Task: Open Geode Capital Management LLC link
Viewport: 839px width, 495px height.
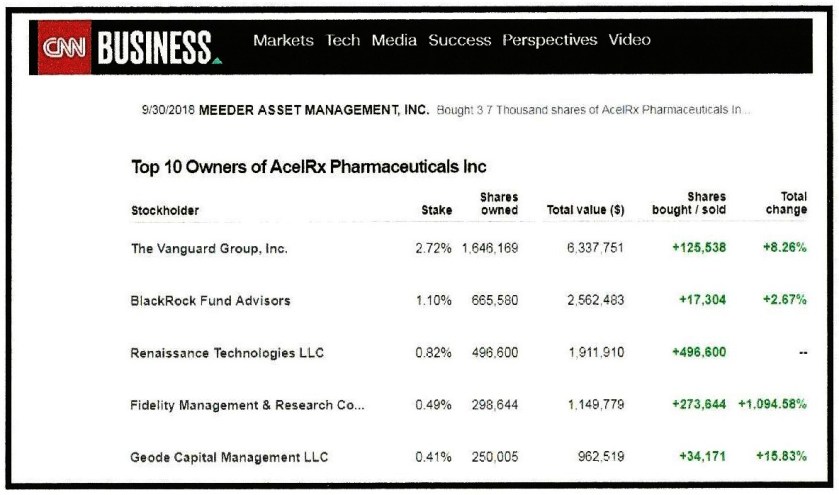Action: coord(229,457)
